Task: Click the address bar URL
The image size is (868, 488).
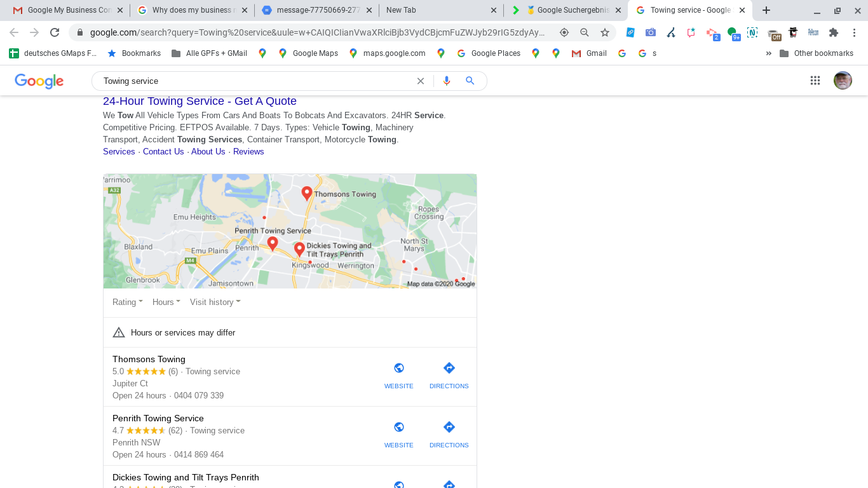Action: [x=318, y=32]
